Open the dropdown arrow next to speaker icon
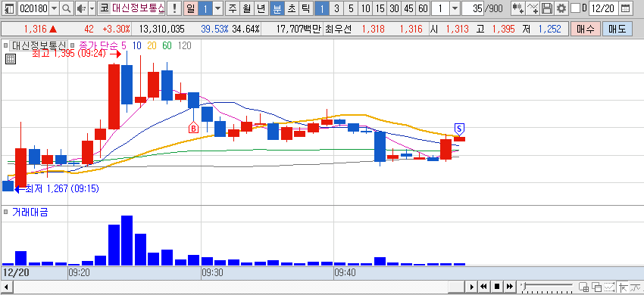This screenshot has height=295, width=644. pyautogui.click(x=92, y=8)
